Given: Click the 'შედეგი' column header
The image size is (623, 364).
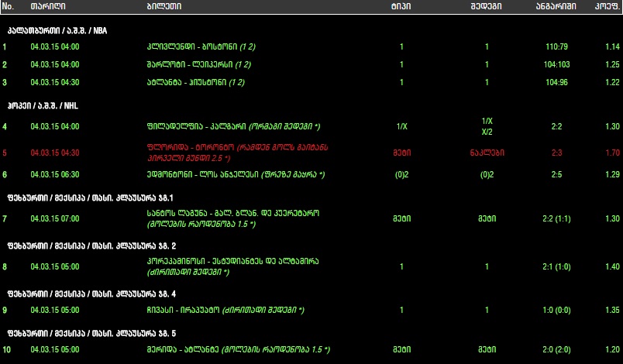Looking at the screenshot, I should point(486,6).
